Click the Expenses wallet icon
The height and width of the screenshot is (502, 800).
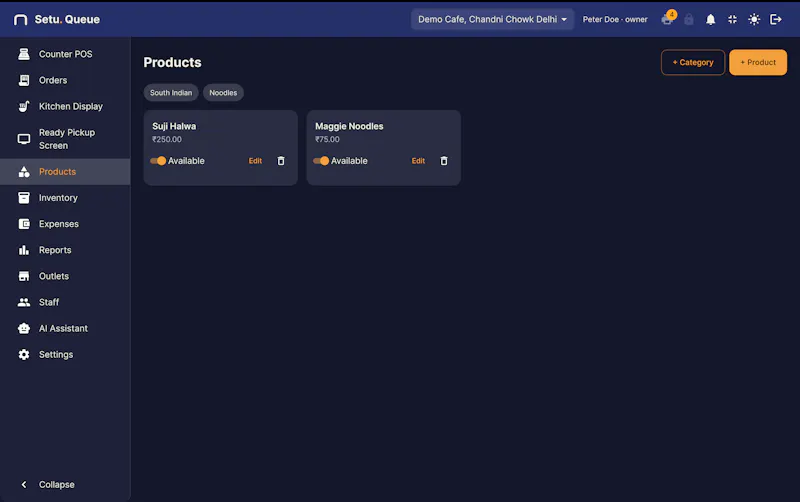pos(24,223)
